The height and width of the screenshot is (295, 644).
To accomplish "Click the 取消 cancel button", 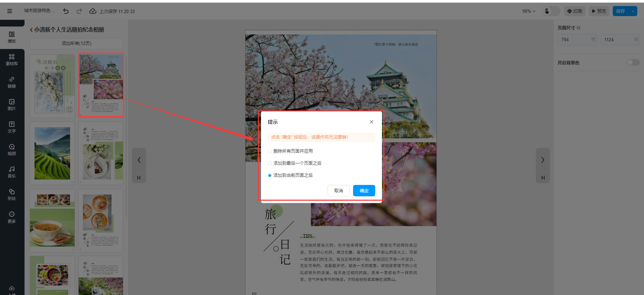I will pyautogui.click(x=338, y=191).
